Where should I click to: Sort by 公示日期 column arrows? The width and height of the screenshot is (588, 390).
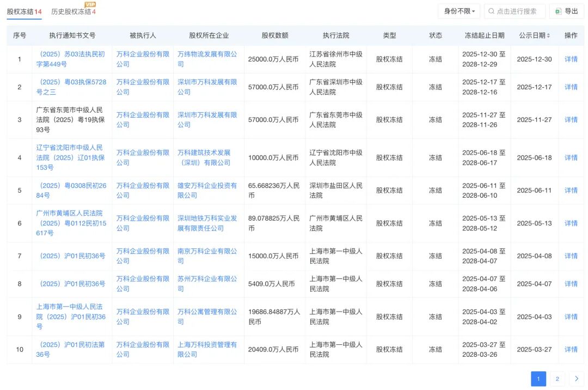(548, 35)
